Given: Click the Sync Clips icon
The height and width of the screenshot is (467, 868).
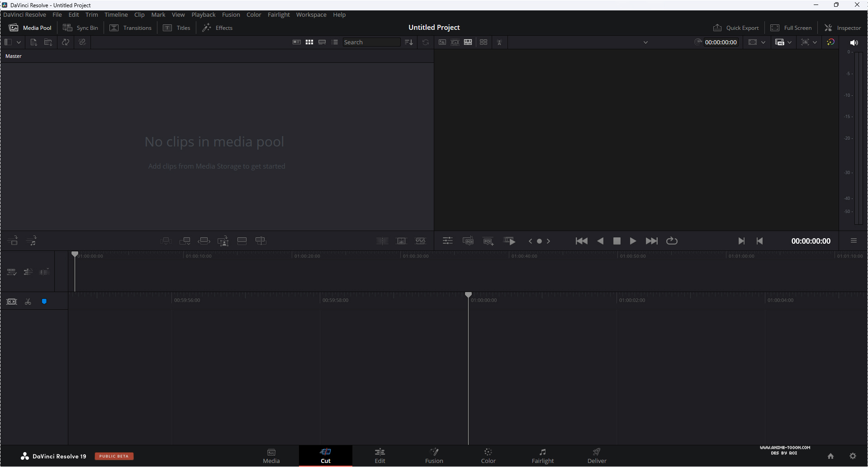Looking at the screenshot, I should tap(66, 42).
